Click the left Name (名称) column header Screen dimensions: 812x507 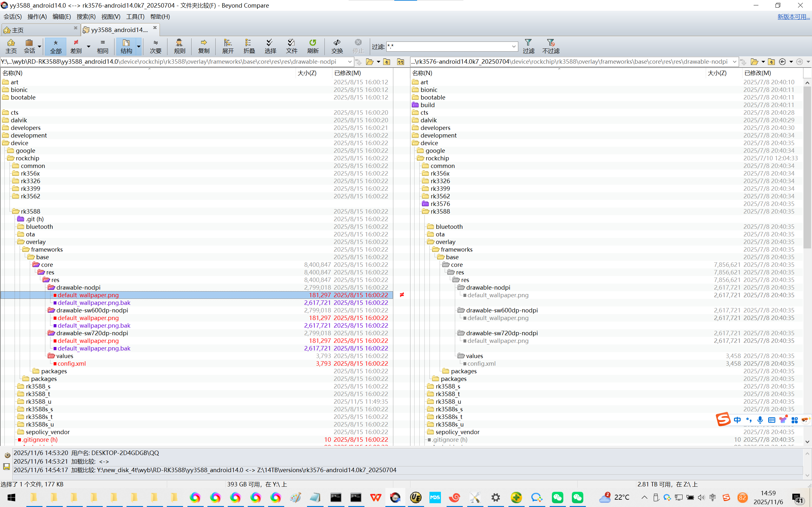pos(13,73)
